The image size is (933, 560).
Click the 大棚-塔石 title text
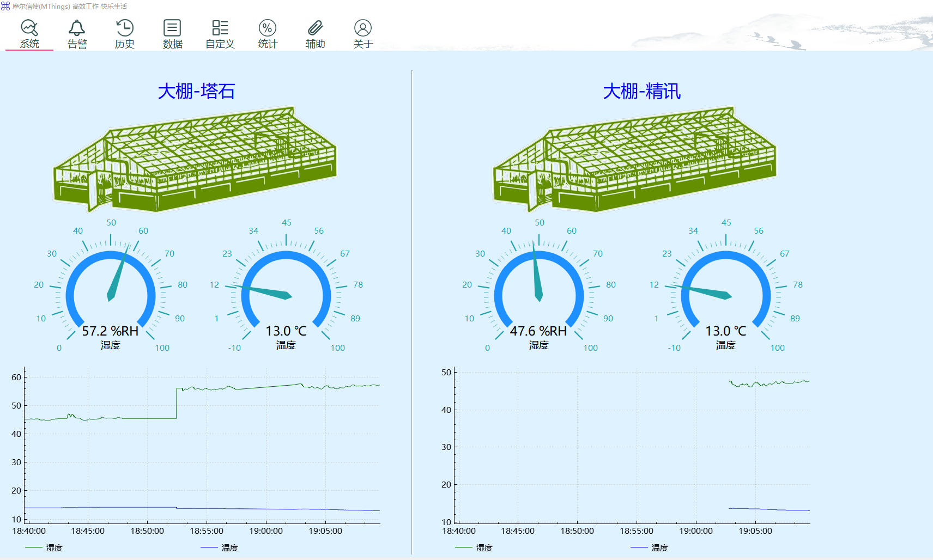pos(196,91)
